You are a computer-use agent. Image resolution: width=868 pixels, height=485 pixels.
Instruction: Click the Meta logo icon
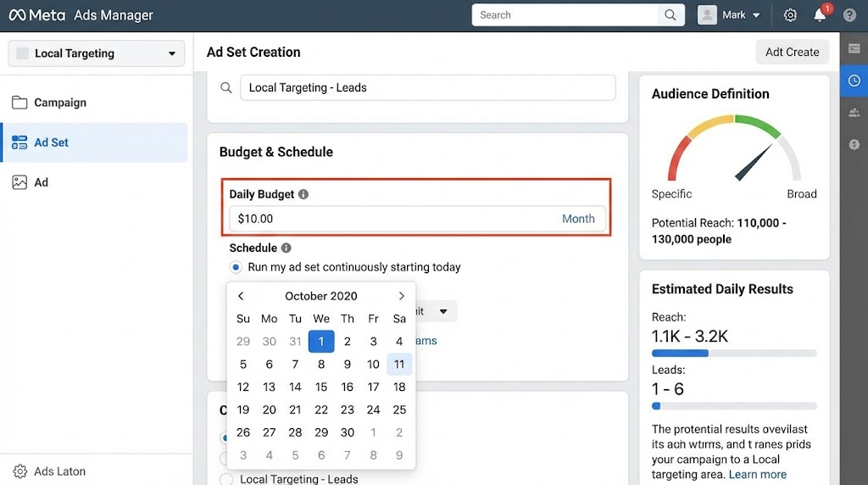(x=17, y=15)
